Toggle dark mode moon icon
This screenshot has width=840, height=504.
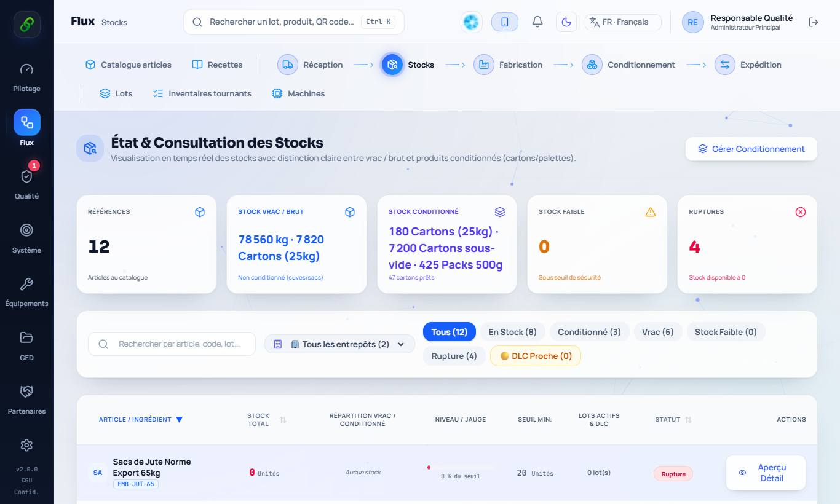click(x=566, y=22)
